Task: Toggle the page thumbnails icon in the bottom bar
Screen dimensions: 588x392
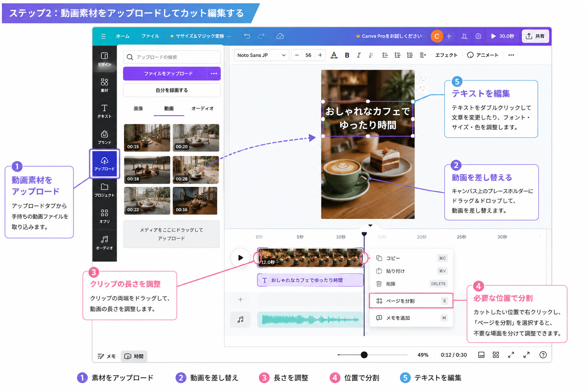Action: point(481,355)
